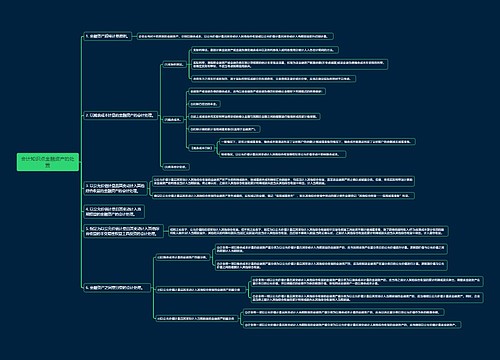The height and width of the screenshot is (360, 500).
Task: Select the green root topic node
Action: click(x=48, y=162)
